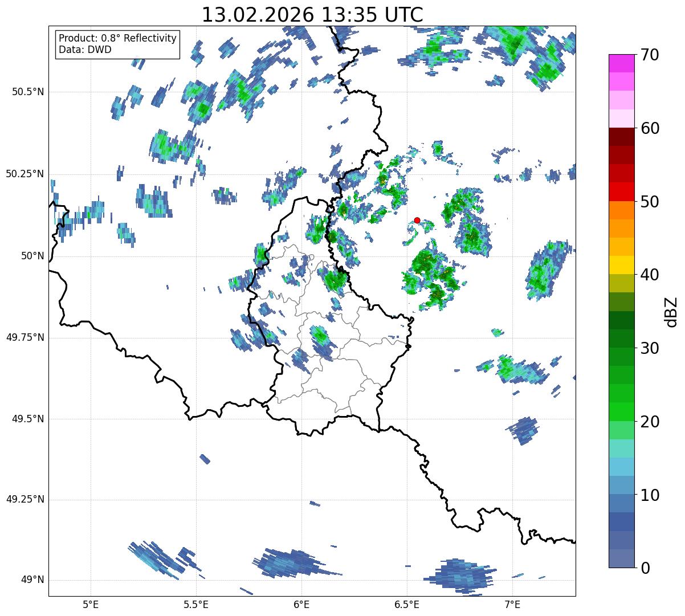
Task: Click the title '13.02.2026 13:35 UTC'
Action: (x=312, y=15)
